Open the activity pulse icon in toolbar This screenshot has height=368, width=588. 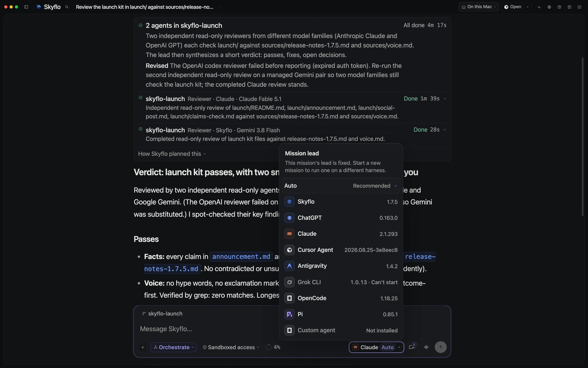point(539,7)
